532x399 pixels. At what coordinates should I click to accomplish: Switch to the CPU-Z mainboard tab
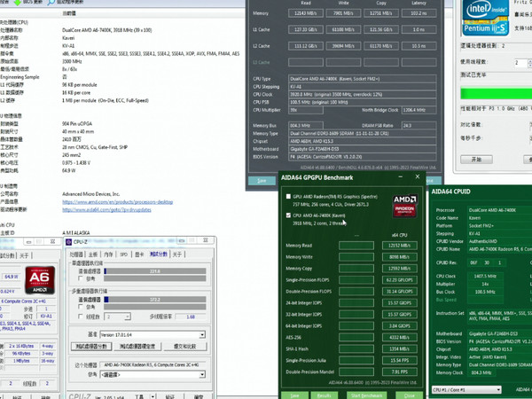click(93, 254)
